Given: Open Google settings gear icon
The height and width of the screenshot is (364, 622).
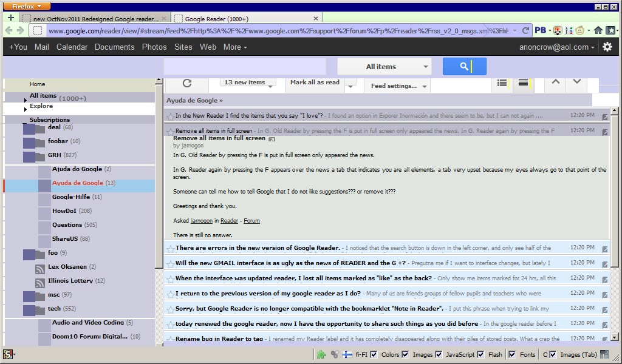Looking at the screenshot, I should [x=607, y=47].
